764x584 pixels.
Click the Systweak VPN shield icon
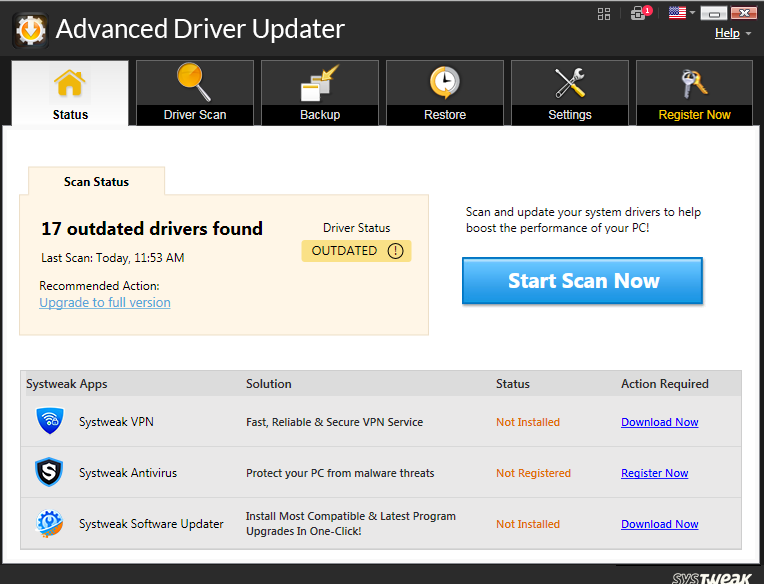pyautogui.click(x=50, y=421)
